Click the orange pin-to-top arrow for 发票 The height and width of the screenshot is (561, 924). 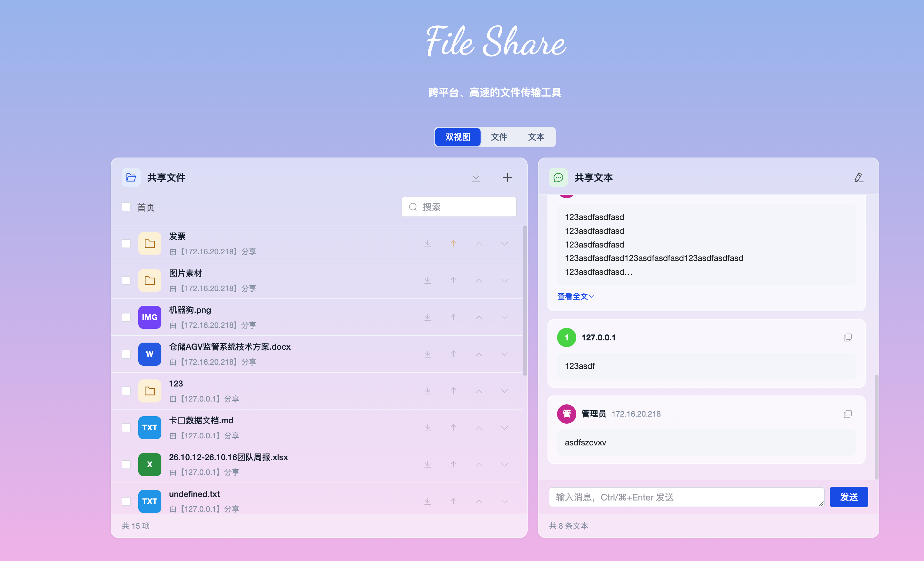click(453, 243)
